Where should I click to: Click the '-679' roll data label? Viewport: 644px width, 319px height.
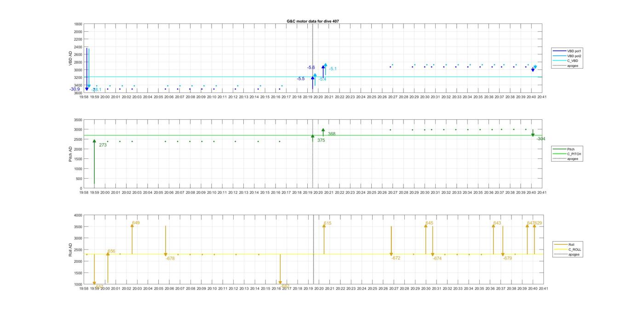tap(507, 259)
